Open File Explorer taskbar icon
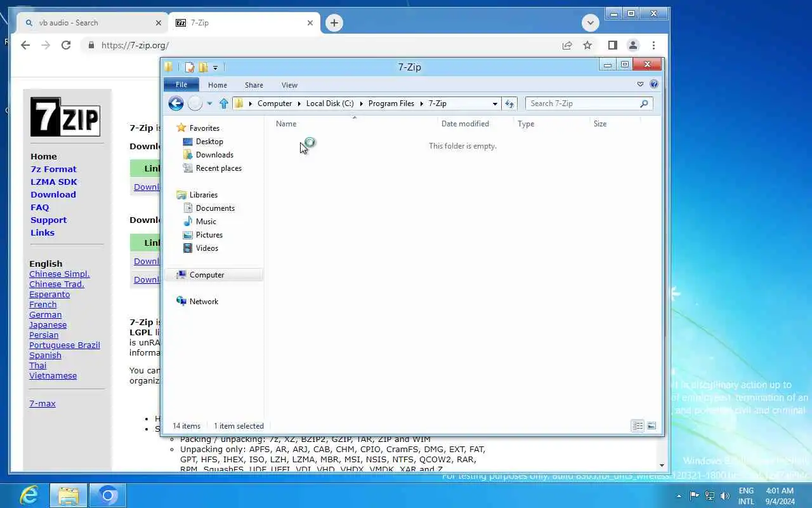The width and height of the screenshot is (812, 508). pos(69,495)
